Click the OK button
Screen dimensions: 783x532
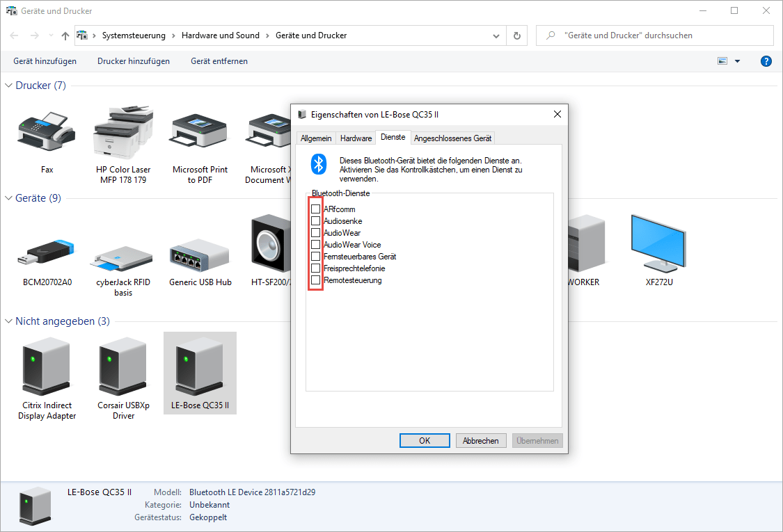pos(425,441)
